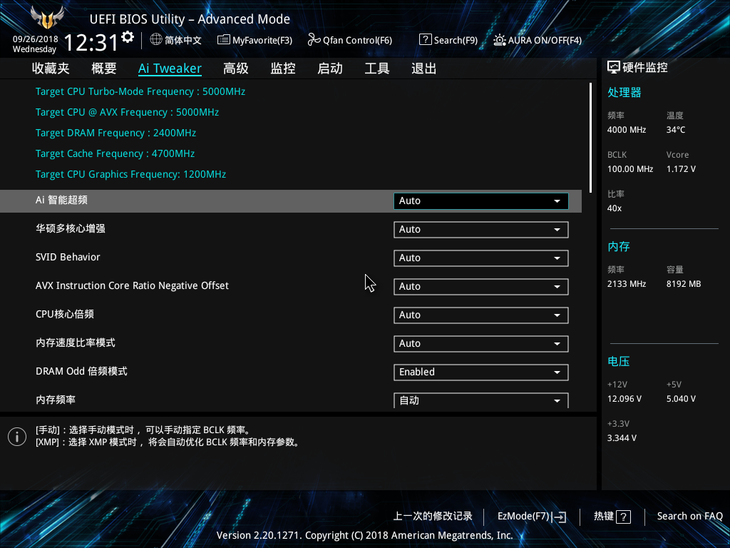Viewport: 730px width, 548px height.
Task: Click the 3.344 V voltage reading
Action: (x=622, y=438)
